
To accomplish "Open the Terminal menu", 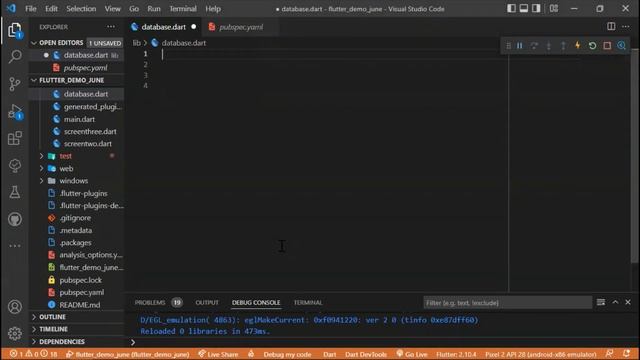I will (x=183, y=9).
